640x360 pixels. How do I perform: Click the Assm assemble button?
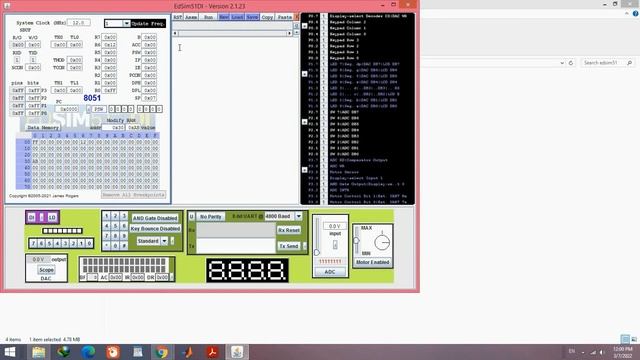pos(191,17)
